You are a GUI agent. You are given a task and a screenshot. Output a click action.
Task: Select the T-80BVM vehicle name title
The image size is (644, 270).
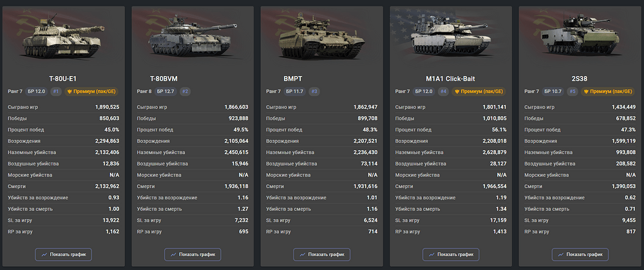coord(164,79)
